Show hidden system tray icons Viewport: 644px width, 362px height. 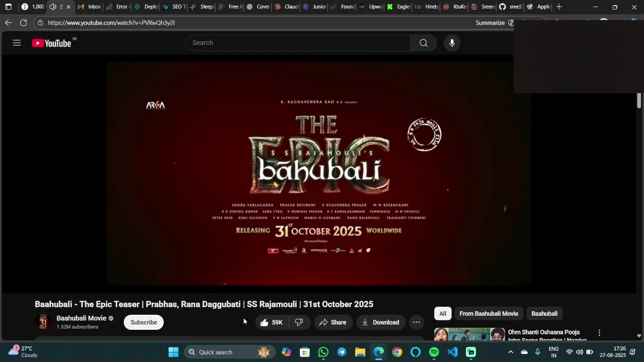tap(511, 352)
